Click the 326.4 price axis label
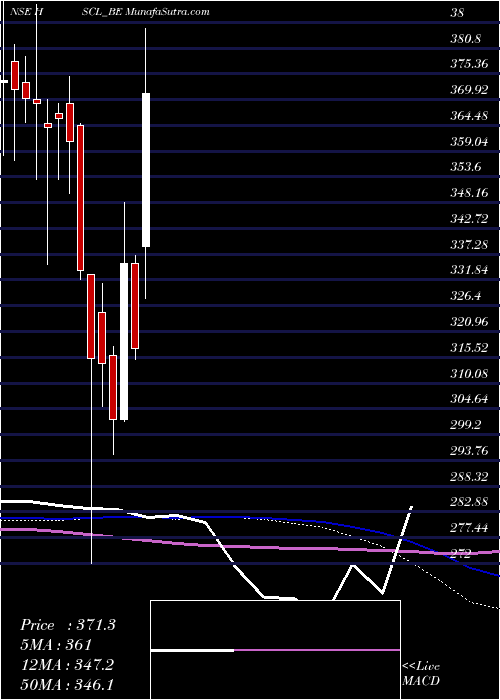The height and width of the screenshot is (700, 500). coord(465,296)
